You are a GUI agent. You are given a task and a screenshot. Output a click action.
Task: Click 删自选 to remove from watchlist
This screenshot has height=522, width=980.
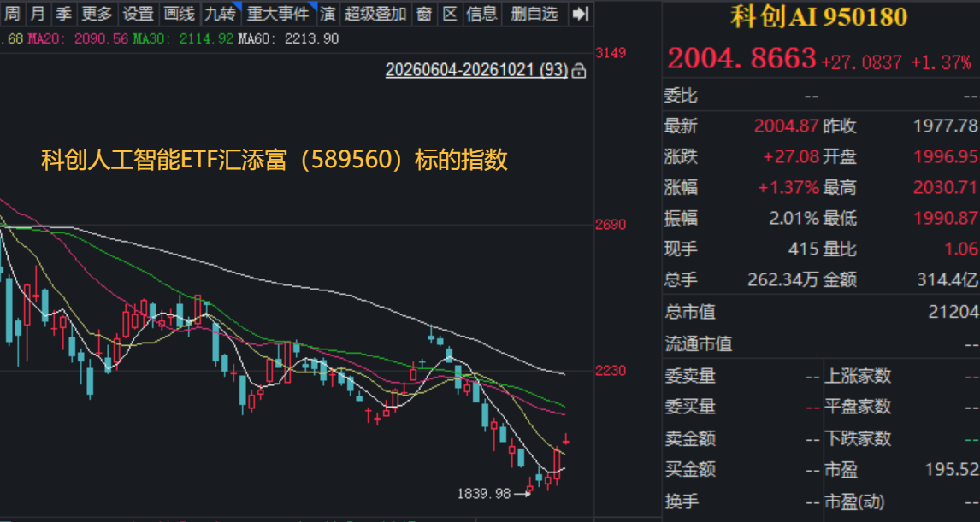coord(535,13)
